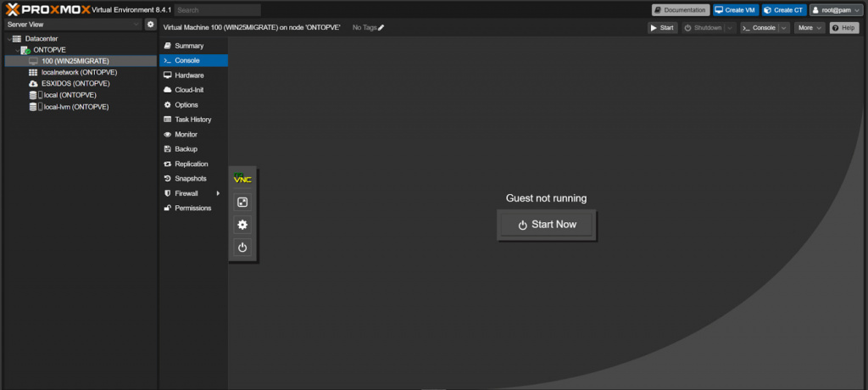Screen dimensions: 868x390
Task: Select local (ONTOPVE) in tree
Action: tap(81, 95)
